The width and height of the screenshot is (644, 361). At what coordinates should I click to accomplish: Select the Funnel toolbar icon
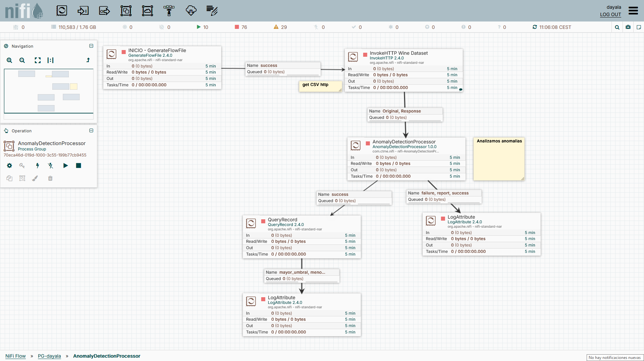click(x=169, y=11)
